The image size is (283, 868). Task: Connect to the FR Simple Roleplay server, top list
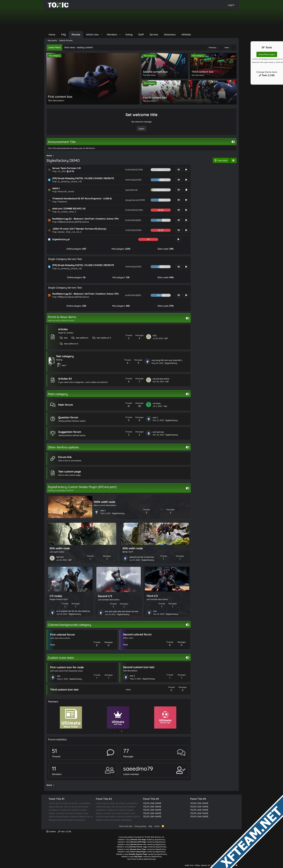(186, 180)
